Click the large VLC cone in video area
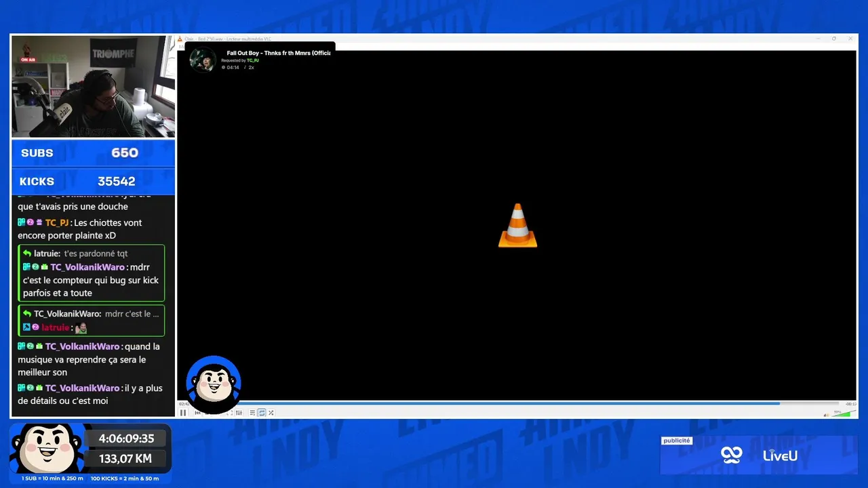This screenshot has width=868, height=488. pyautogui.click(x=517, y=226)
